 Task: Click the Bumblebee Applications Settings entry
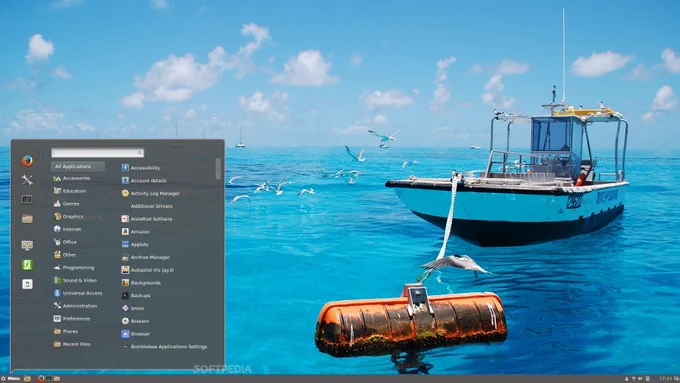[165, 347]
